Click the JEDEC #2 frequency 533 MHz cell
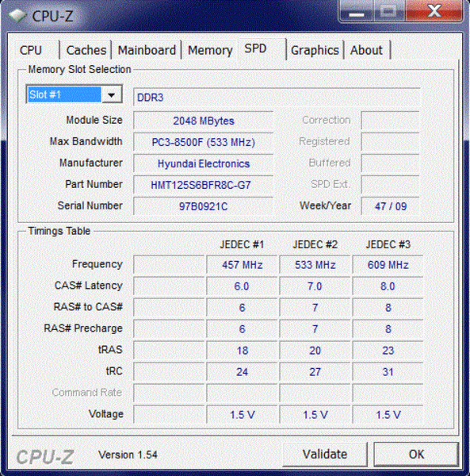 pyautogui.click(x=315, y=265)
